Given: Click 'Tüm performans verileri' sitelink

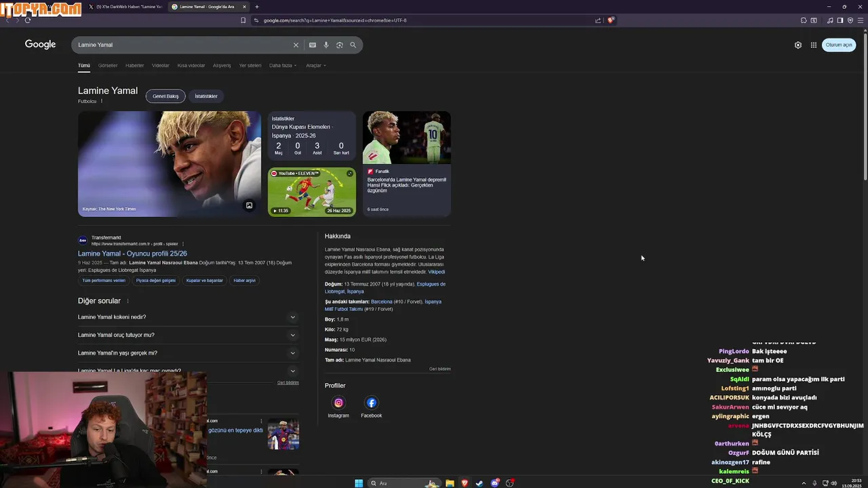Looking at the screenshot, I should pos(104,281).
